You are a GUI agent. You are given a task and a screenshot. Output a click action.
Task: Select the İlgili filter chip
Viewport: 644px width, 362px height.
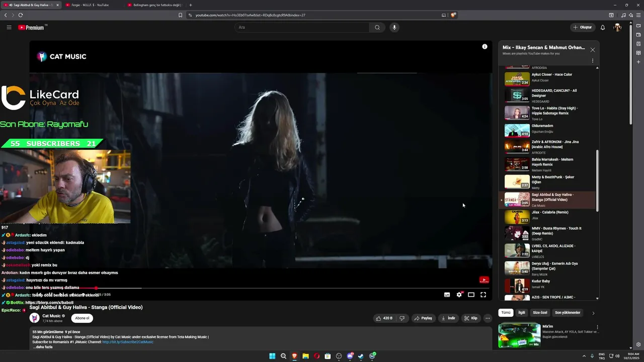tap(522, 313)
